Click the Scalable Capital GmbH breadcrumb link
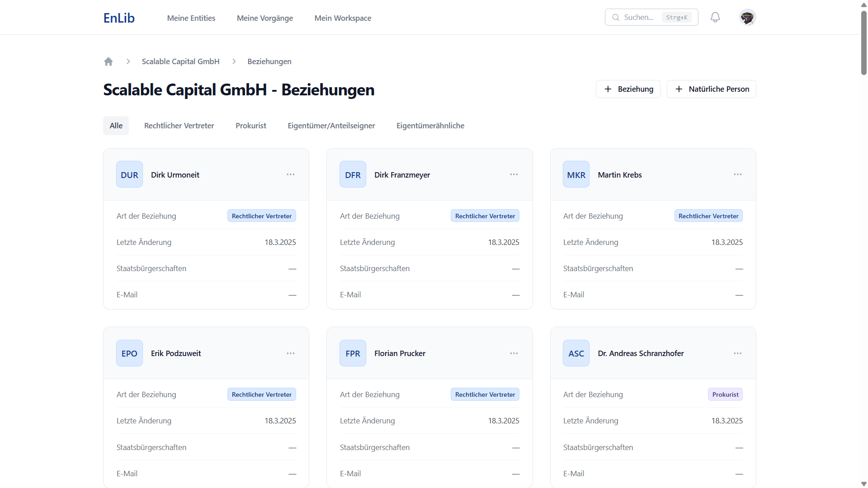 180,61
